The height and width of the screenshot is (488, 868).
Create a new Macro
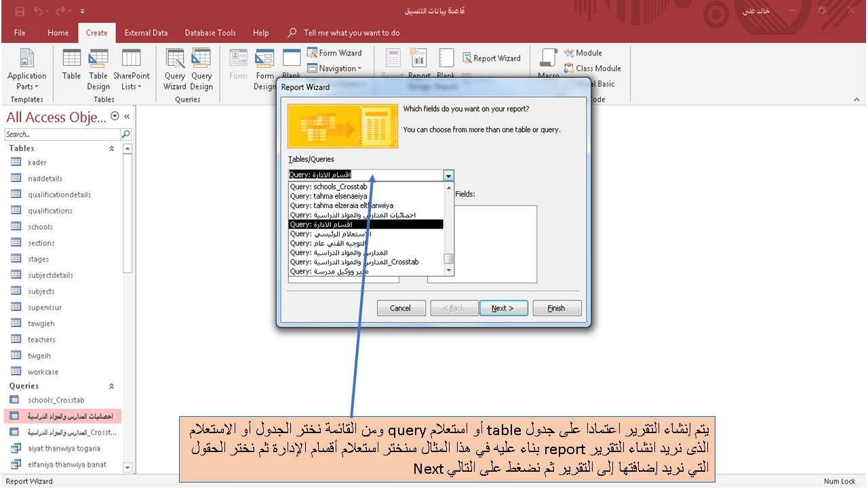coord(548,64)
